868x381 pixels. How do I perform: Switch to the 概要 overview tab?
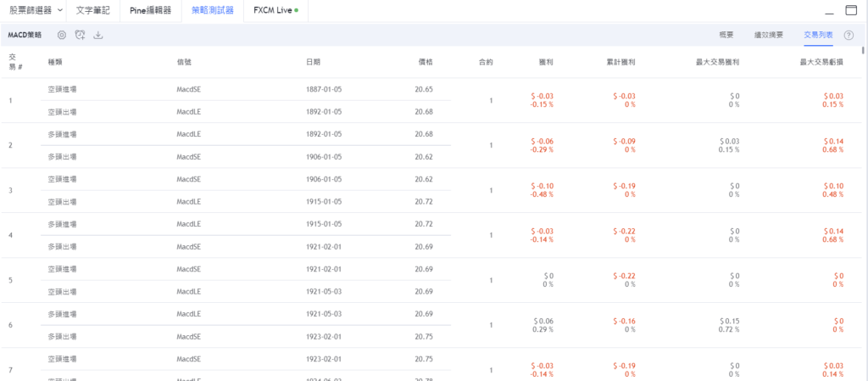[x=726, y=36]
